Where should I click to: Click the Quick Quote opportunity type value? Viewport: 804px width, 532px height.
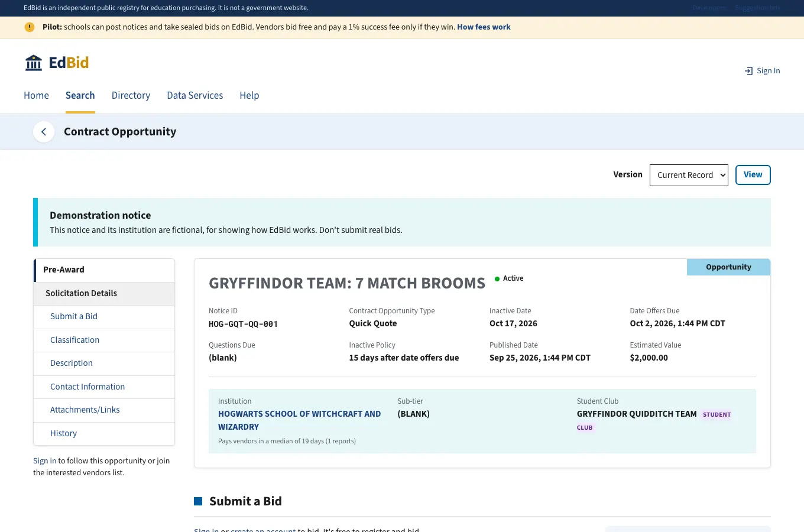click(x=373, y=324)
